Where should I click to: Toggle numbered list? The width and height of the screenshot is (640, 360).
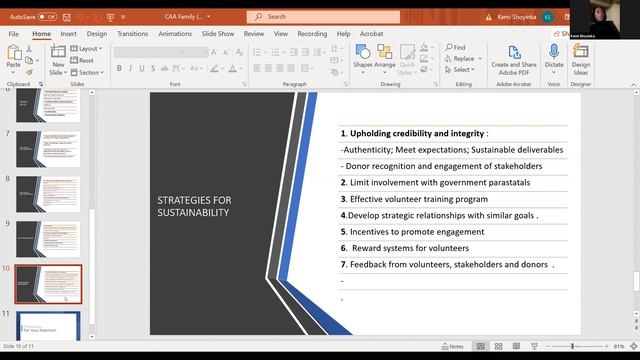pos(276,52)
